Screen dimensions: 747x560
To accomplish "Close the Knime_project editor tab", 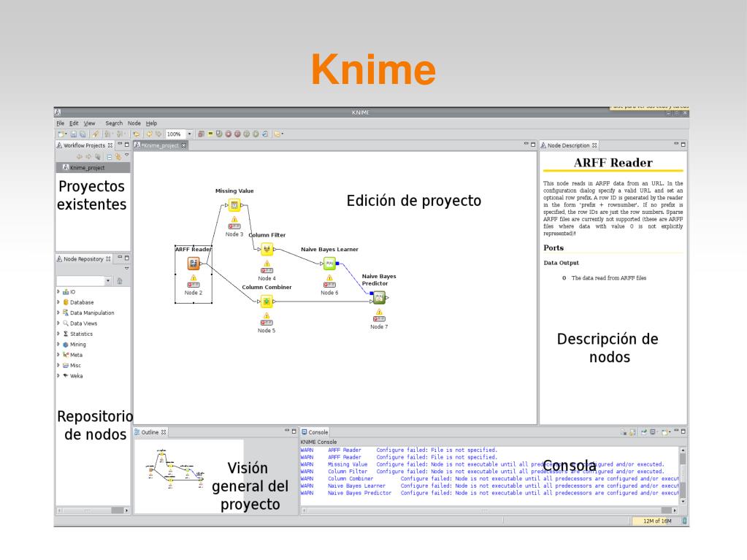I will tap(184, 145).
